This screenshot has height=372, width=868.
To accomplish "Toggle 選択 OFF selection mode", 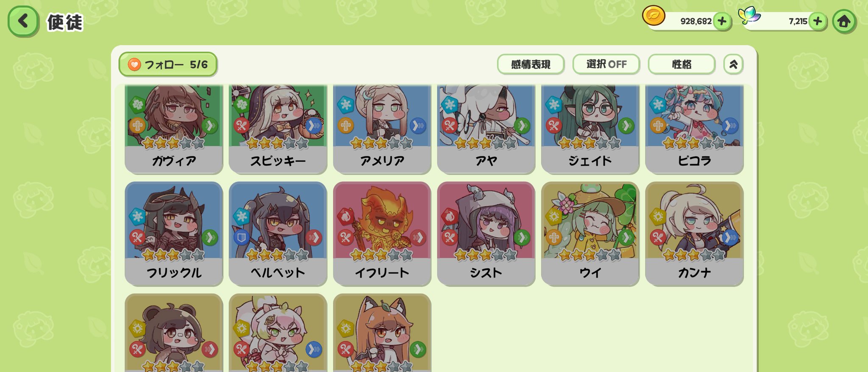I will point(606,64).
